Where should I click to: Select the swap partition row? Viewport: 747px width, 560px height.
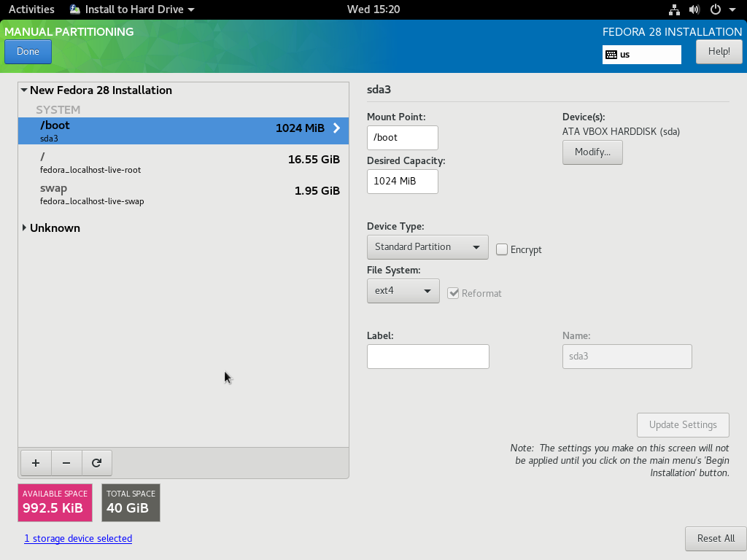[x=183, y=194]
